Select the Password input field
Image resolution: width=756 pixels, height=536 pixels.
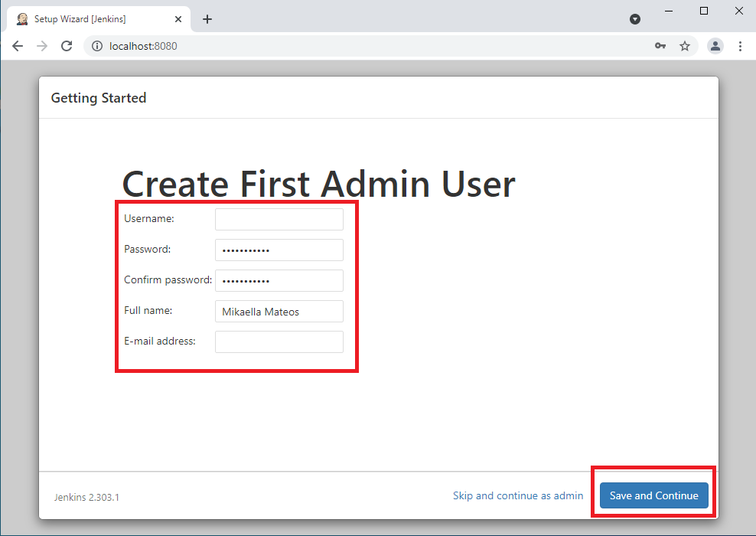tap(279, 250)
